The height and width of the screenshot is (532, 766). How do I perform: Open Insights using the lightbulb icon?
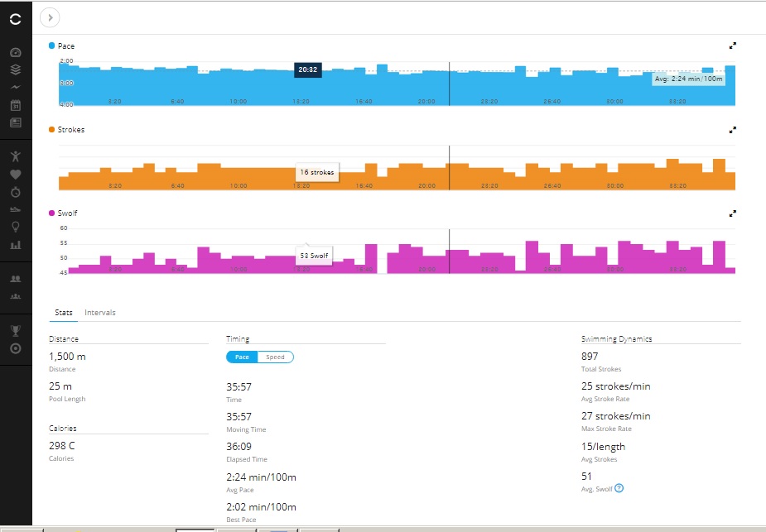pos(16,228)
